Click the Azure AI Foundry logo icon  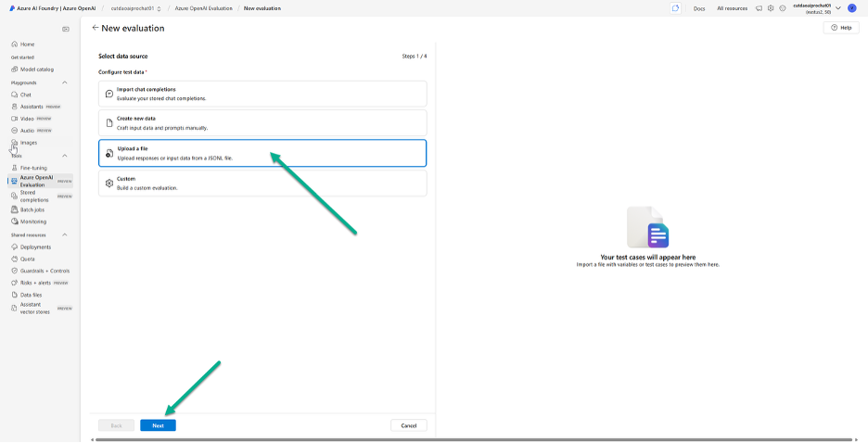[x=12, y=8]
